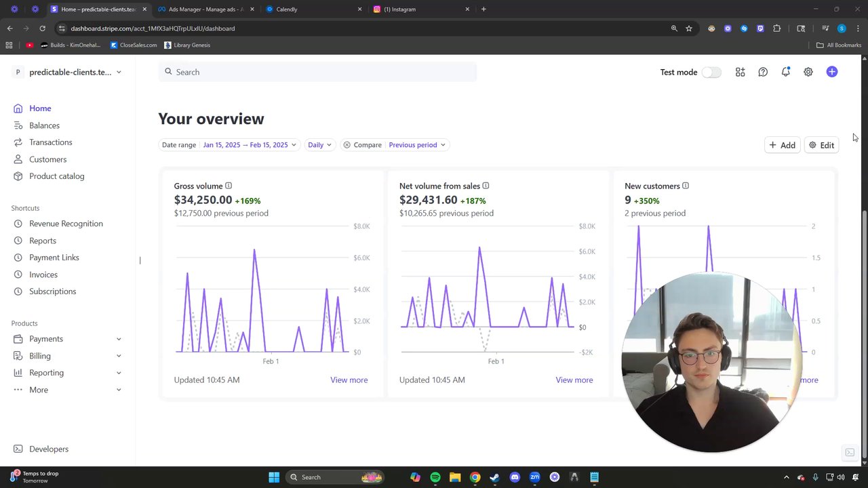
Task: Open the date range picker
Action: click(x=229, y=145)
